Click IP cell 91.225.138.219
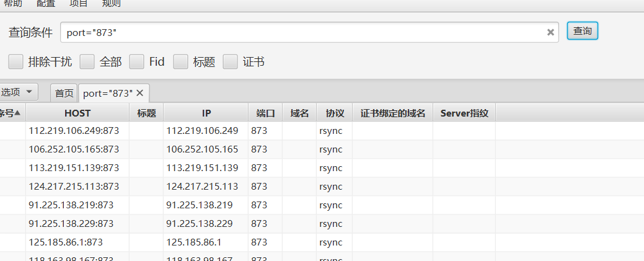 click(199, 205)
